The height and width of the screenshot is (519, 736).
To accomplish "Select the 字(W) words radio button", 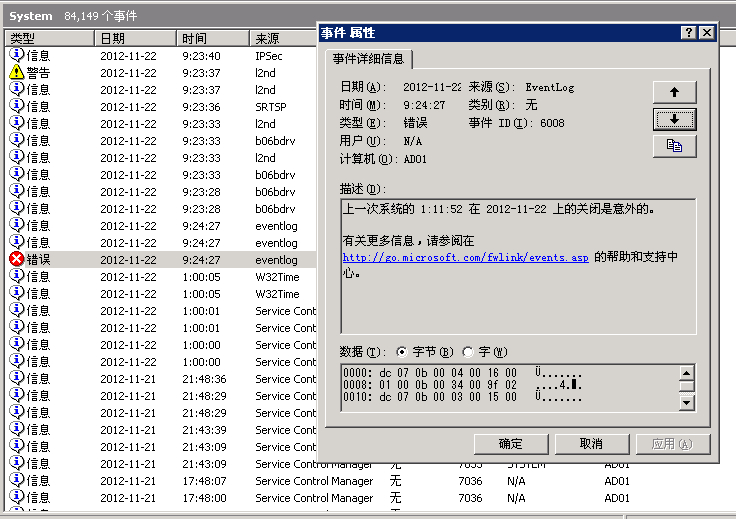I will tap(468, 352).
